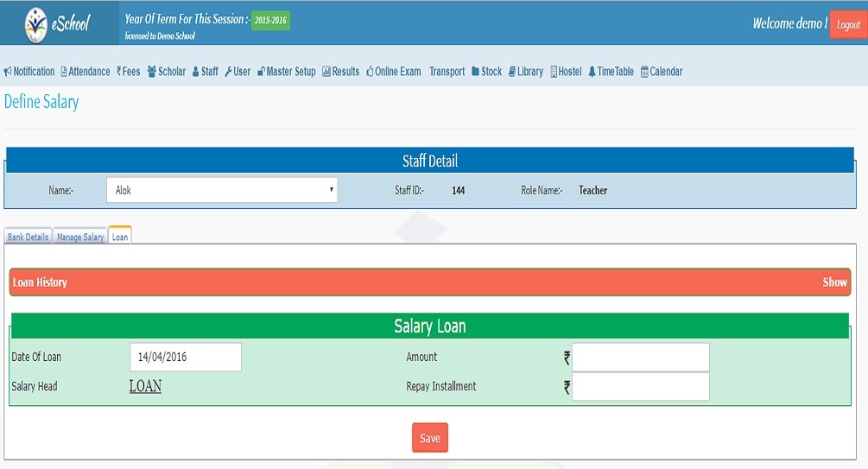Image resolution: width=868 pixels, height=469 pixels.
Task: Open the Stock folder icon
Action: coord(476,72)
